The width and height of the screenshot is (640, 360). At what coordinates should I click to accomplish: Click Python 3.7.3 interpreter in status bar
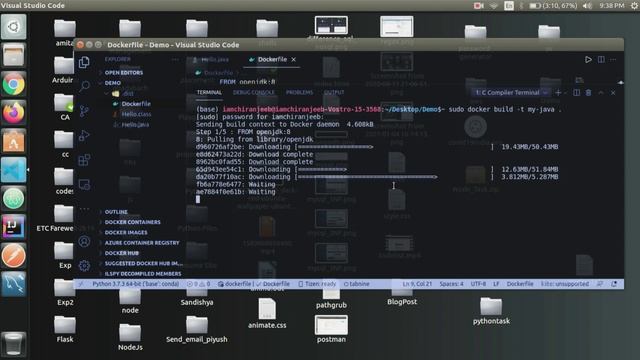136,284
